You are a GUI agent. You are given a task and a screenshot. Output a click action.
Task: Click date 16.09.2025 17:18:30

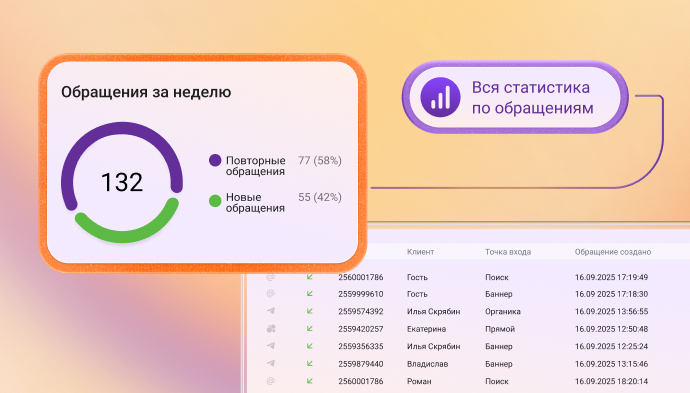click(611, 294)
